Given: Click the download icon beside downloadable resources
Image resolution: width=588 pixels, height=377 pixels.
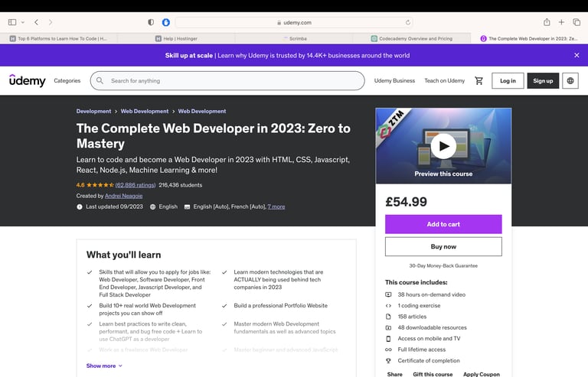Looking at the screenshot, I should (x=388, y=327).
